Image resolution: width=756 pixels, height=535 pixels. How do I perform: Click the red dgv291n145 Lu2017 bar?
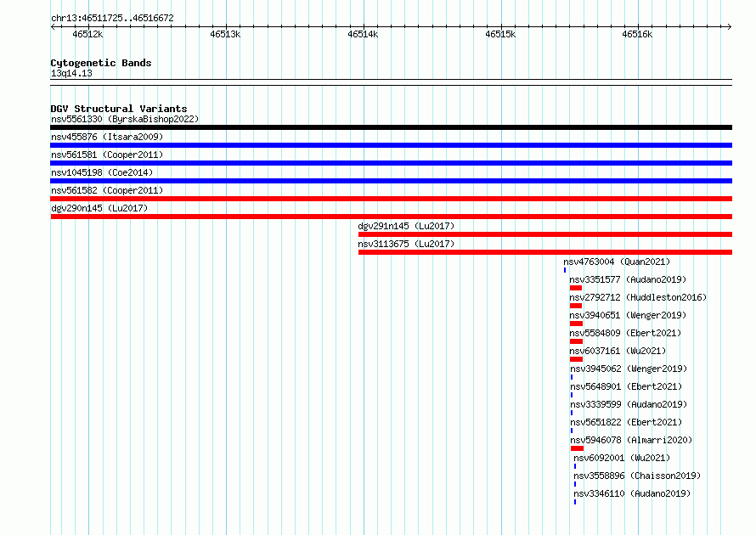click(545, 234)
